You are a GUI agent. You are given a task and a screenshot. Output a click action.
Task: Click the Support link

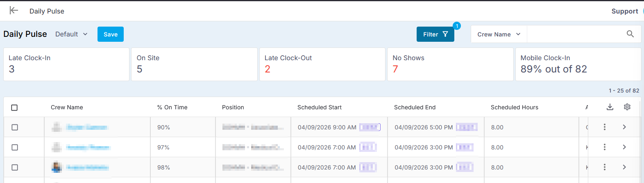point(625,11)
